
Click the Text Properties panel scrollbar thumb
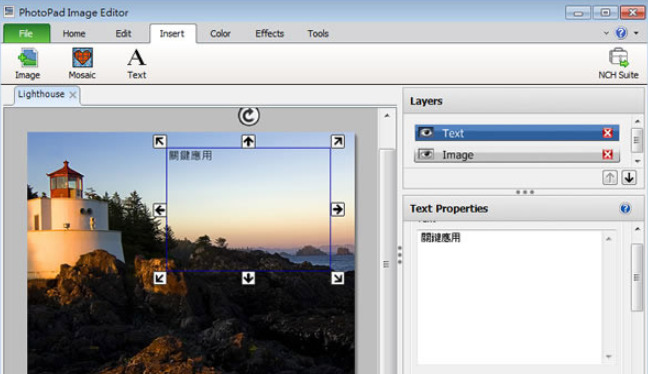(637, 277)
